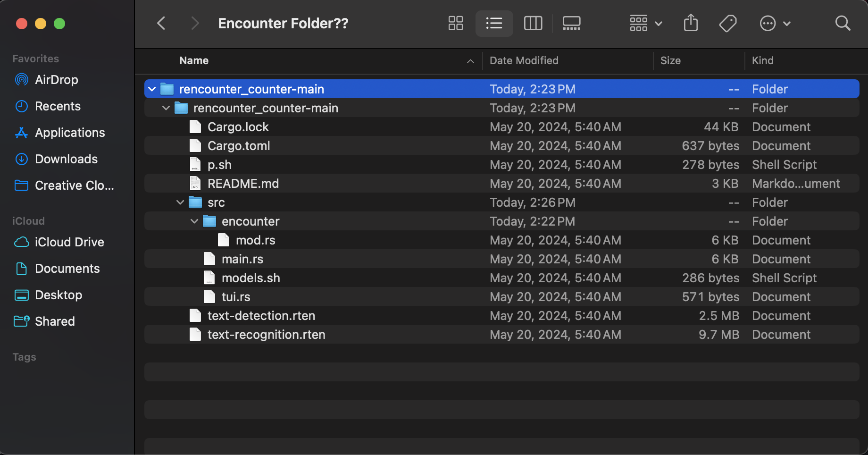Collapse the nested rencounter_counter-main folder

[x=166, y=108]
